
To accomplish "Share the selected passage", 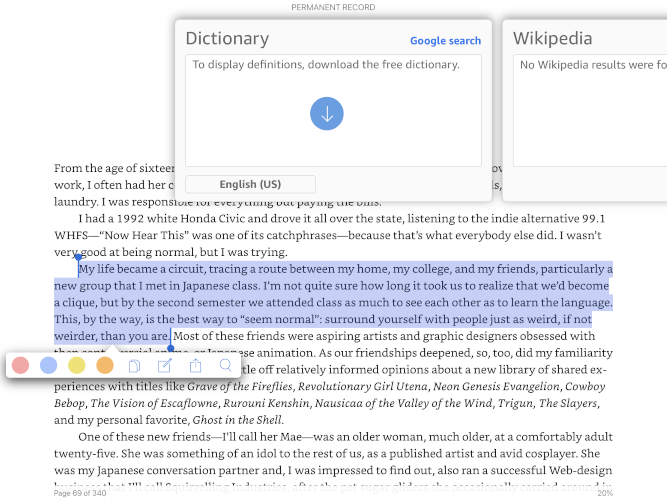I will pyautogui.click(x=195, y=365).
